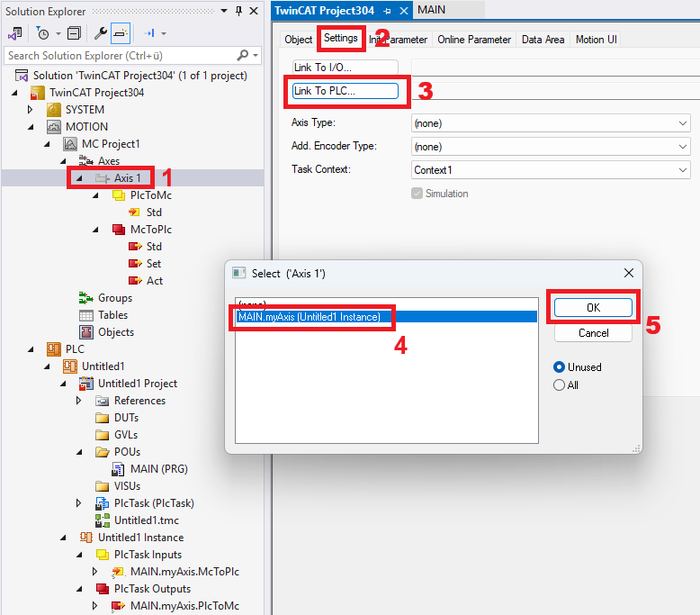Click the Collapse All toolbar icon
The image size is (700, 615).
[x=74, y=33]
